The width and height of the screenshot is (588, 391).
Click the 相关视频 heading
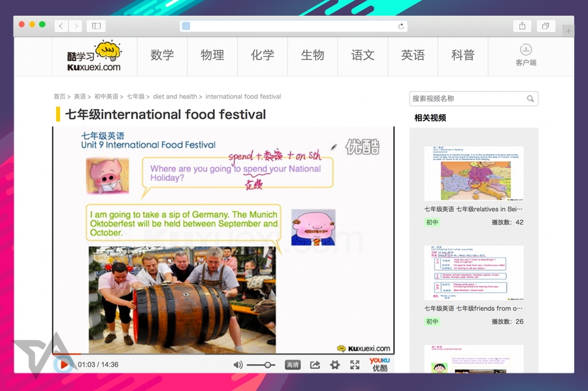(430, 118)
